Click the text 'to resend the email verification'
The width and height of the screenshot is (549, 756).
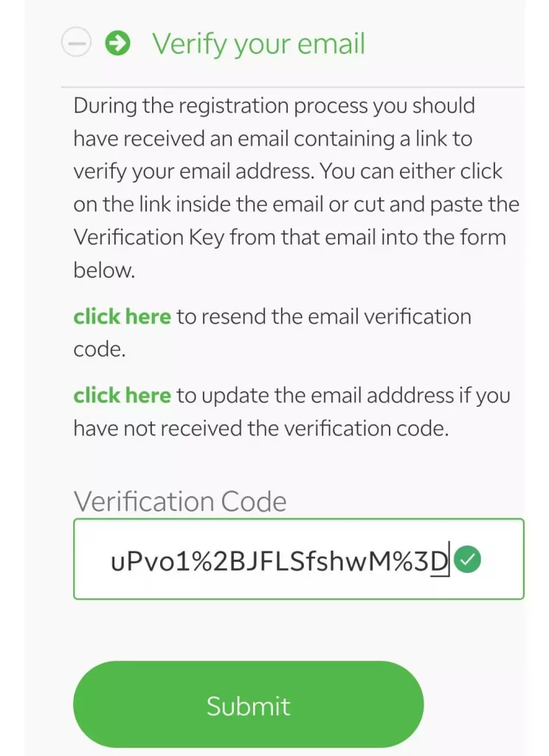(x=324, y=317)
